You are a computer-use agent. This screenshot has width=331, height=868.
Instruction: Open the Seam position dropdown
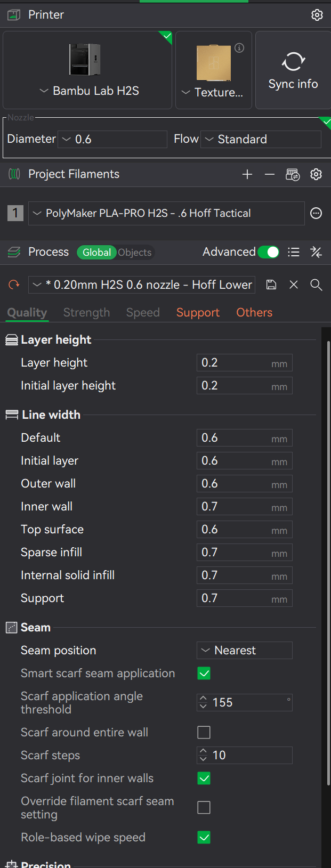245,651
